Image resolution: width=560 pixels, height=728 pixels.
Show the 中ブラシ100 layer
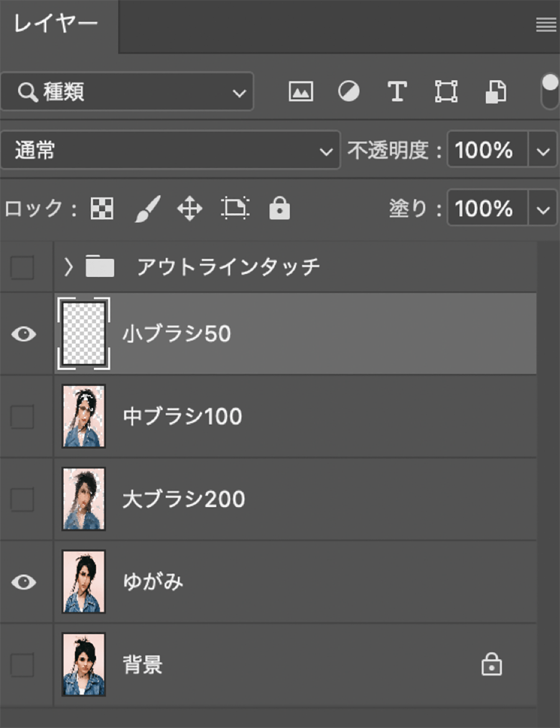22,416
